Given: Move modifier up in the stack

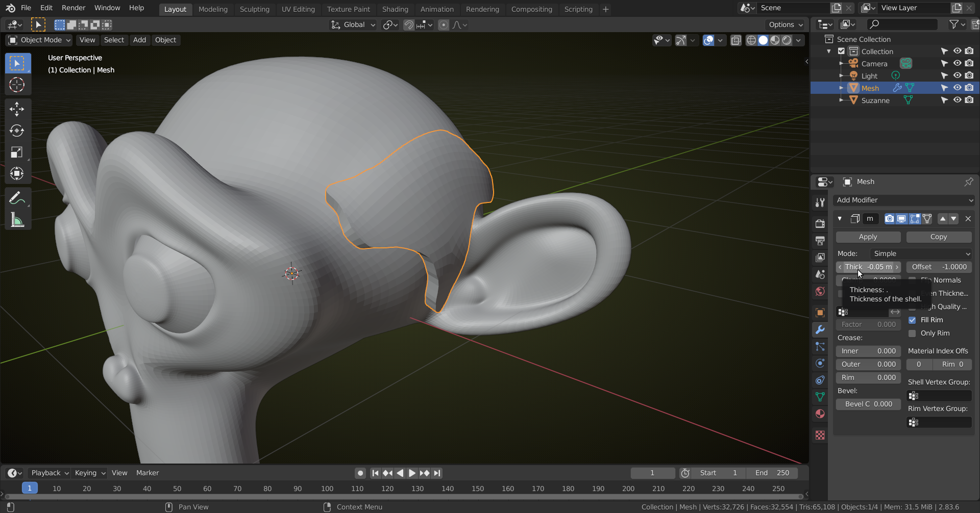Looking at the screenshot, I should pos(943,219).
